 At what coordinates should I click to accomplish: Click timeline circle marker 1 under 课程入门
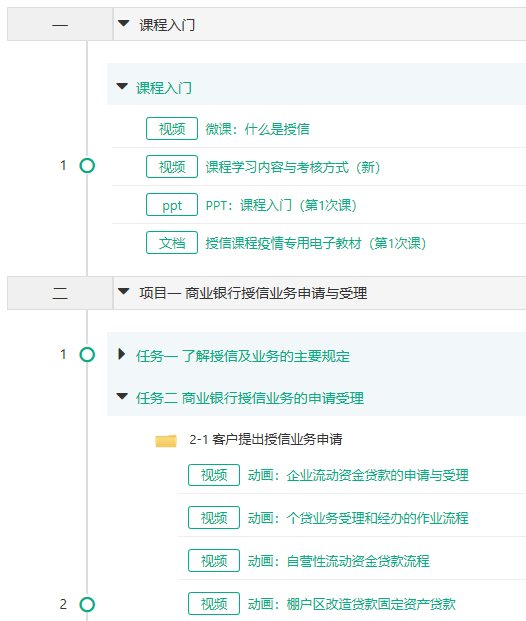(x=87, y=166)
